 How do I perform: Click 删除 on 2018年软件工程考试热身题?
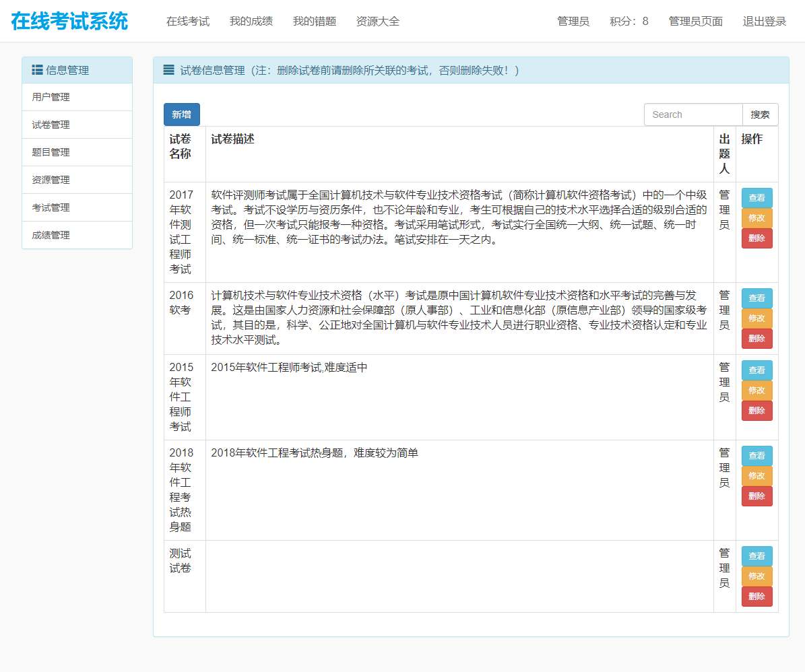[756, 496]
